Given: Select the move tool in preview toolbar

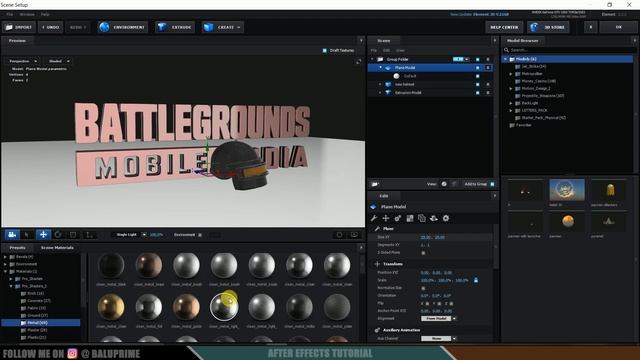Looking at the screenshot, I should click(43, 235).
